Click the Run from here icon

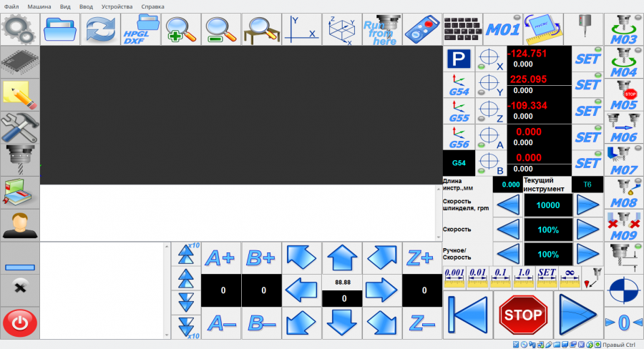pos(382,29)
